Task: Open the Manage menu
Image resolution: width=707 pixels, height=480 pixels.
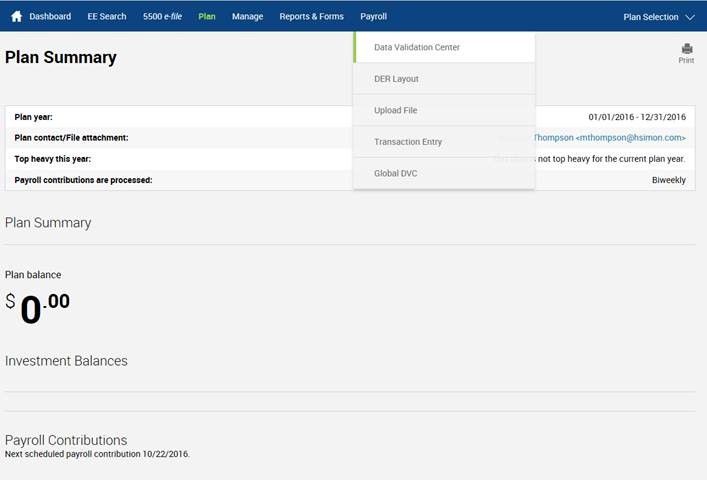Action: (x=247, y=17)
